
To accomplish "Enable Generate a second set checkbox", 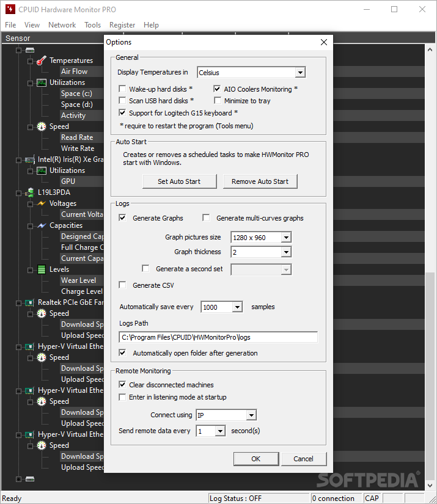I will point(145,268).
